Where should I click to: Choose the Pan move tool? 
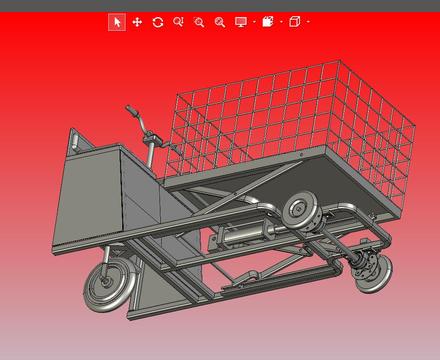[x=137, y=22]
